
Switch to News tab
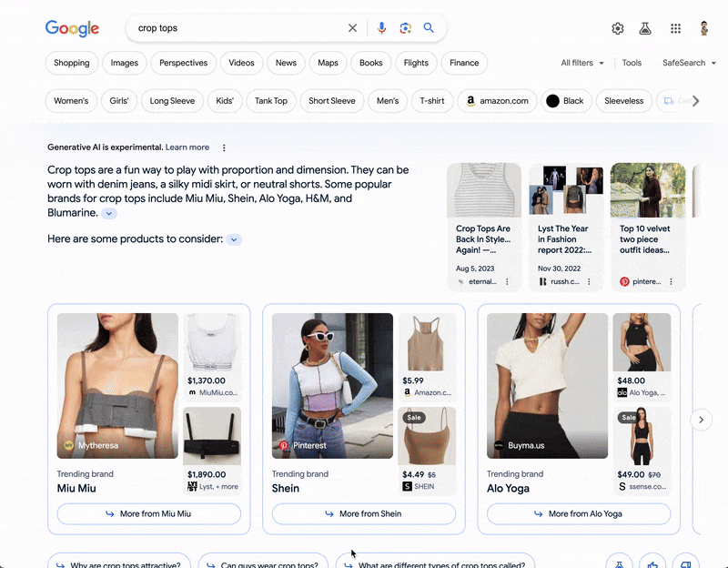286,63
